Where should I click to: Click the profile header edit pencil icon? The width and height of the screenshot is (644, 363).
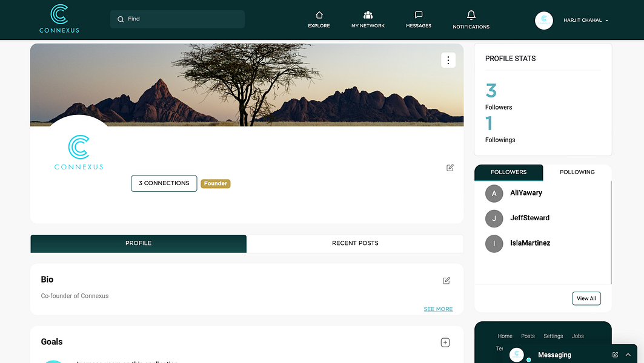click(450, 168)
